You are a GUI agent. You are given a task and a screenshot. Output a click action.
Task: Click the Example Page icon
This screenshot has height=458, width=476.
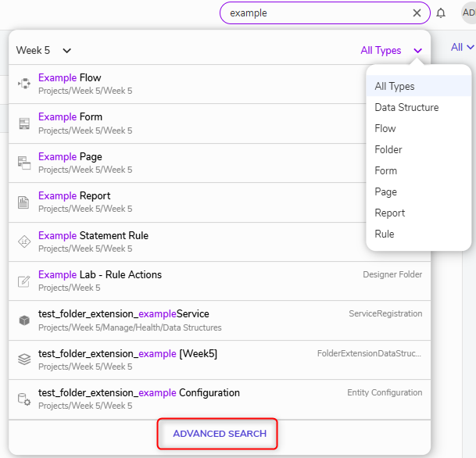click(x=24, y=163)
